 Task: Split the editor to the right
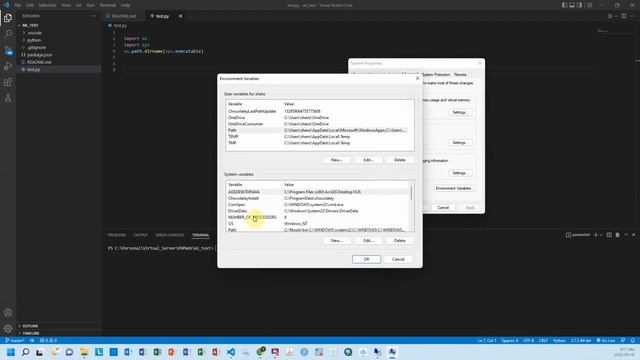click(624, 16)
